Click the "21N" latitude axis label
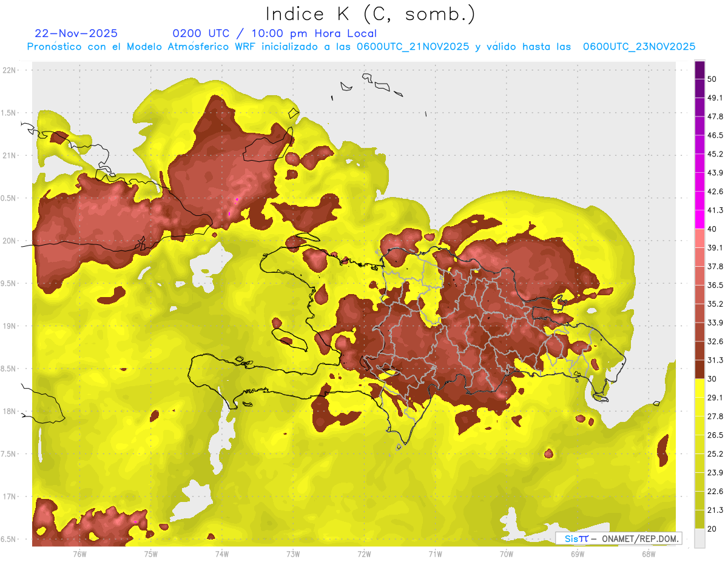Image resolution: width=728 pixels, height=562 pixels. 9,155
